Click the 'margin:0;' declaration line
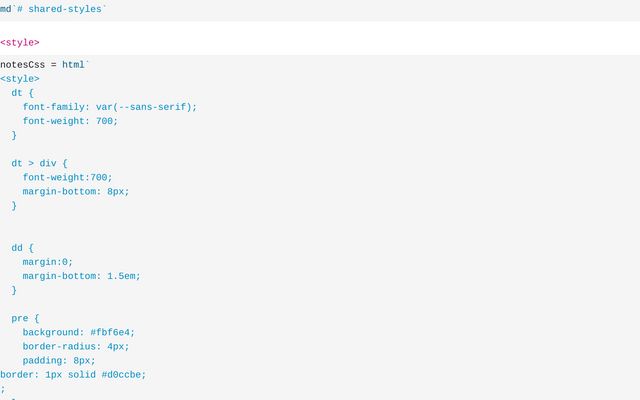The width and height of the screenshot is (640, 400). click(x=47, y=262)
